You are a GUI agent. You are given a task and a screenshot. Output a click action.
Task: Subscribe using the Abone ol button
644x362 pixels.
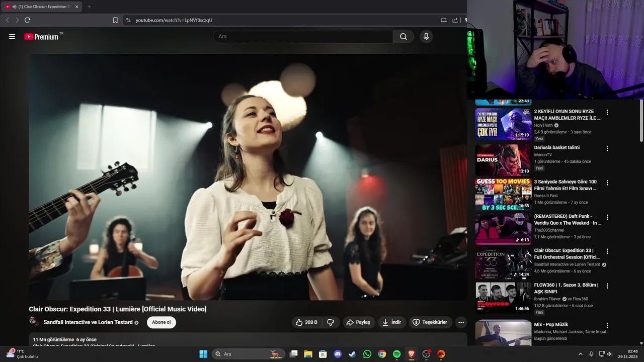pos(162,322)
